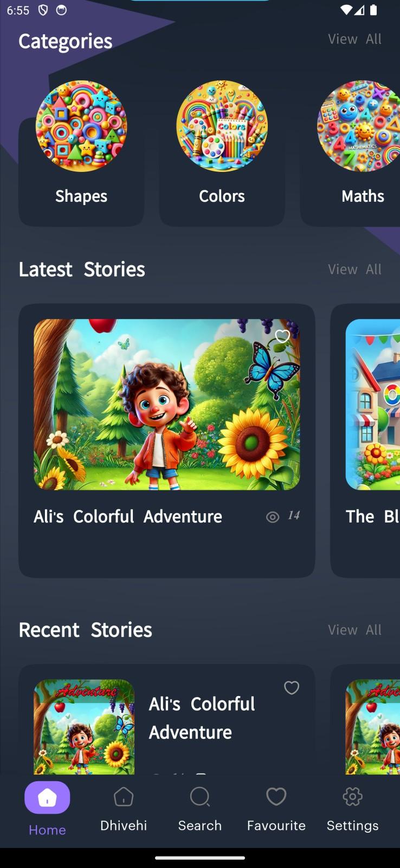Tap the Shapes label text
The height and width of the screenshot is (868, 400).
(x=81, y=196)
